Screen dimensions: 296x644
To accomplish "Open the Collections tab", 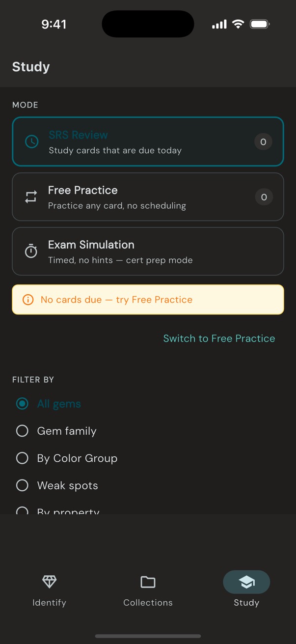I will point(148,589).
